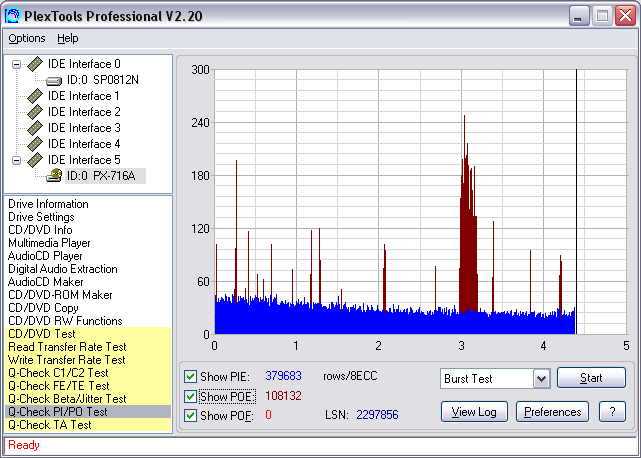Open the Burst Test dropdown arrow
The width and height of the screenshot is (641, 458).
[x=541, y=379]
